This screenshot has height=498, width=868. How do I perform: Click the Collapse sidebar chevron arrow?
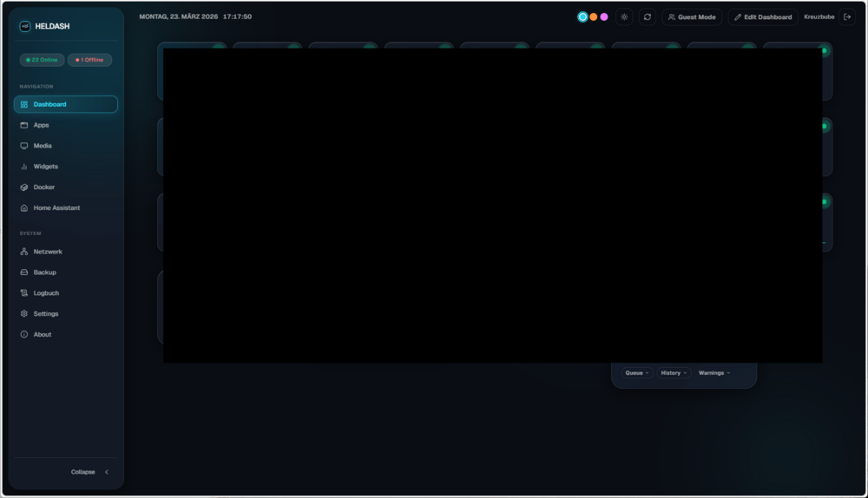tap(107, 472)
